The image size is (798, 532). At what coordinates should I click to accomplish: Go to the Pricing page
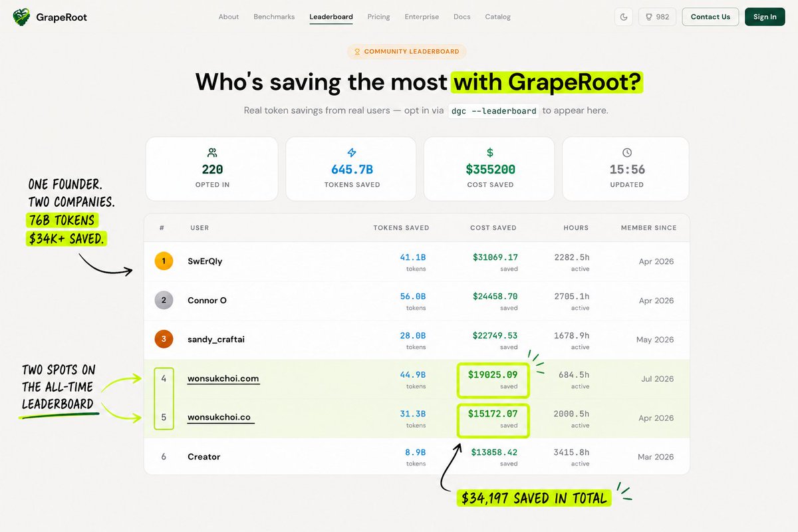click(x=378, y=17)
